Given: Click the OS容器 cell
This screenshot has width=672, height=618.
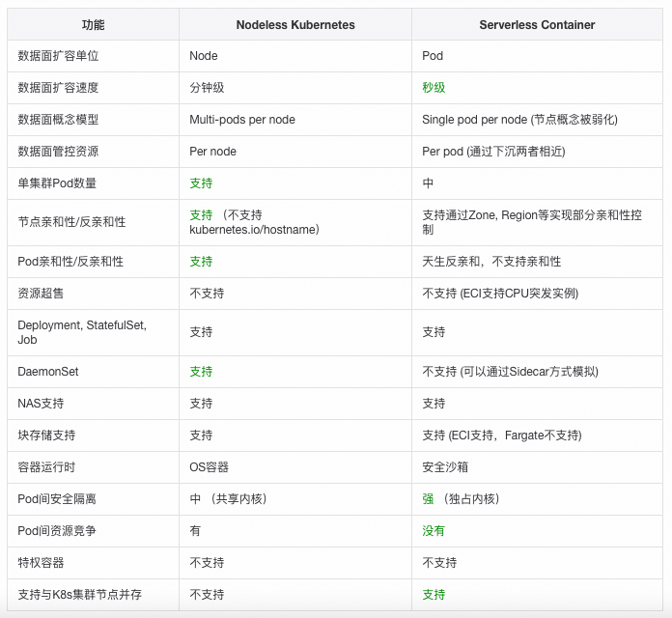Looking at the screenshot, I should coord(209,467).
